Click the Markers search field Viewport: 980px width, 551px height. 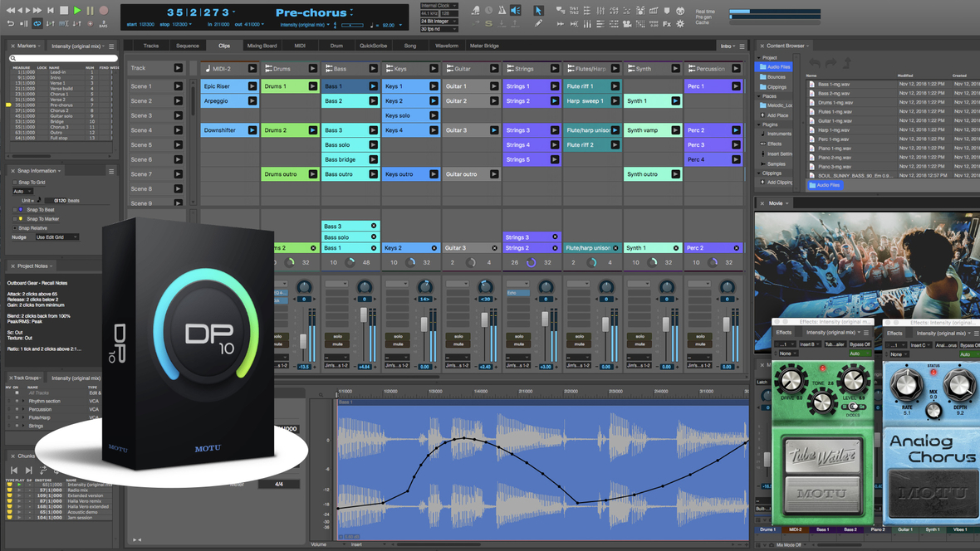click(63, 58)
